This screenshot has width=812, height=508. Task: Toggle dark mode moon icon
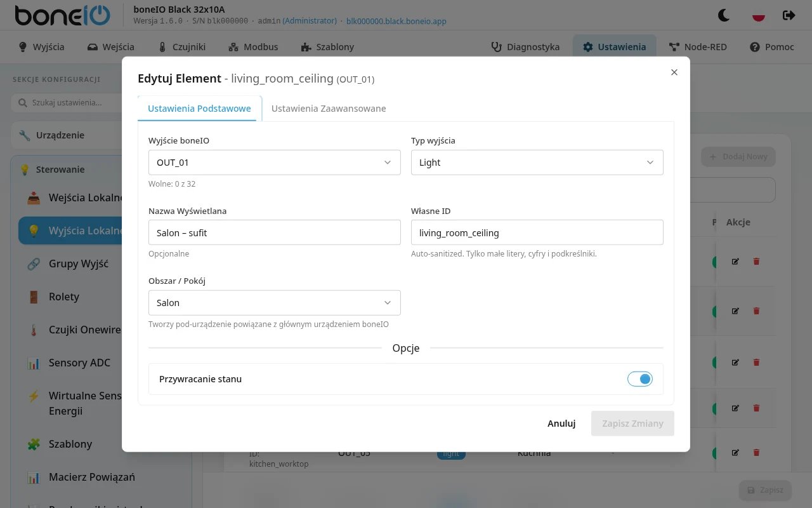724,15
